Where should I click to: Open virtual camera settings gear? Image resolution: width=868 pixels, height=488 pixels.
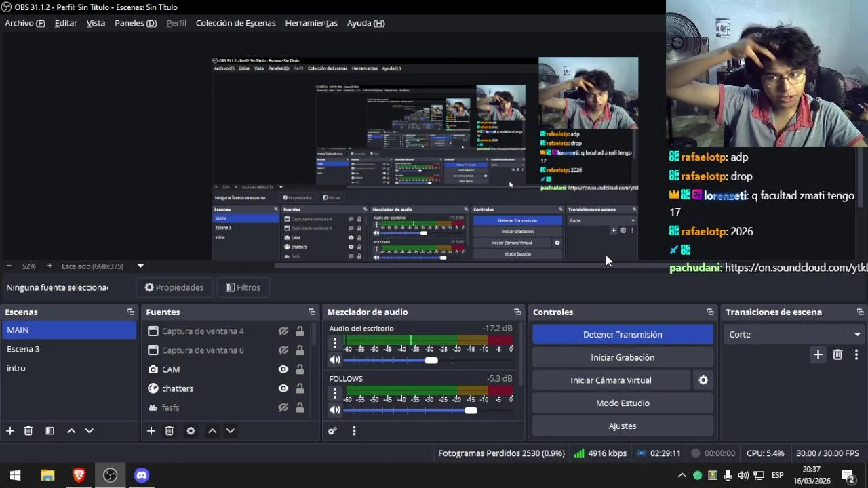point(703,380)
